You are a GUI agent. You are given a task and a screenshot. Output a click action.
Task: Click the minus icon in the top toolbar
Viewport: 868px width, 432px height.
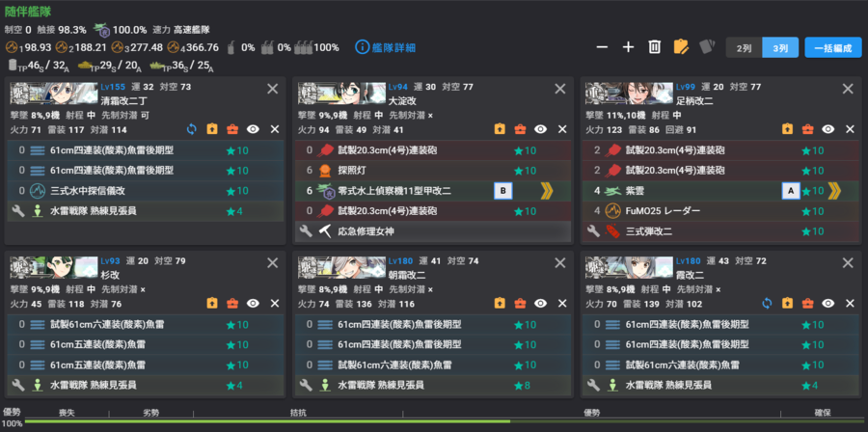point(602,47)
